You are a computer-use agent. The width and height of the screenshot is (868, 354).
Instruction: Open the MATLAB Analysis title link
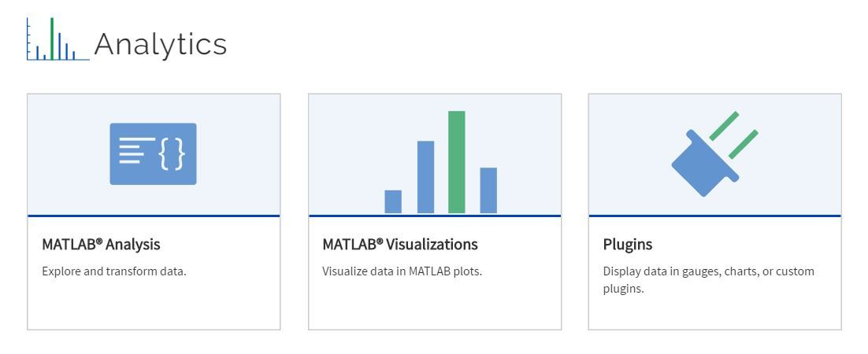click(x=101, y=245)
